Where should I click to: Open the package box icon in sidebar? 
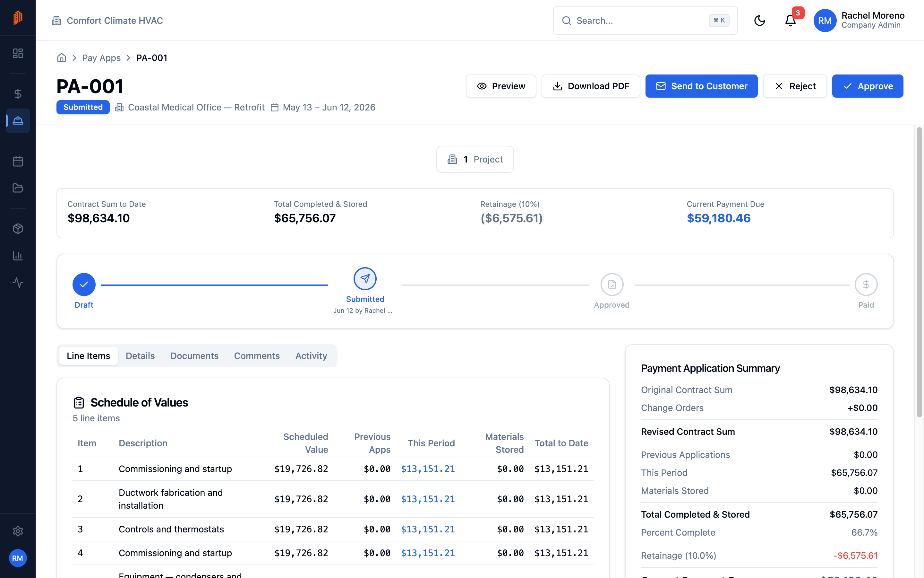pyautogui.click(x=18, y=229)
